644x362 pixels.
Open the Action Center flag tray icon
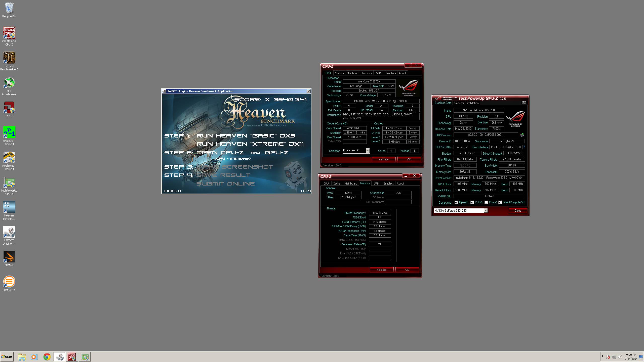pyautogui.click(x=608, y=357)
